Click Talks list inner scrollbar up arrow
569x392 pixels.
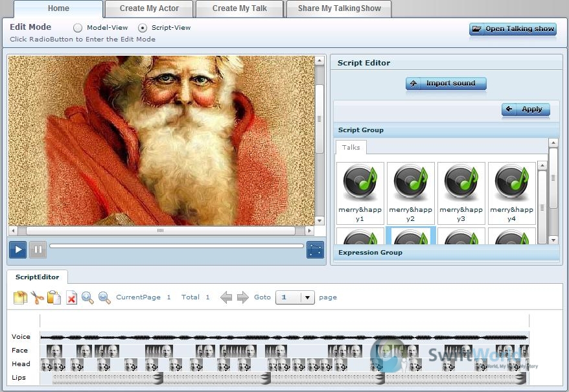tap(542, 166)
